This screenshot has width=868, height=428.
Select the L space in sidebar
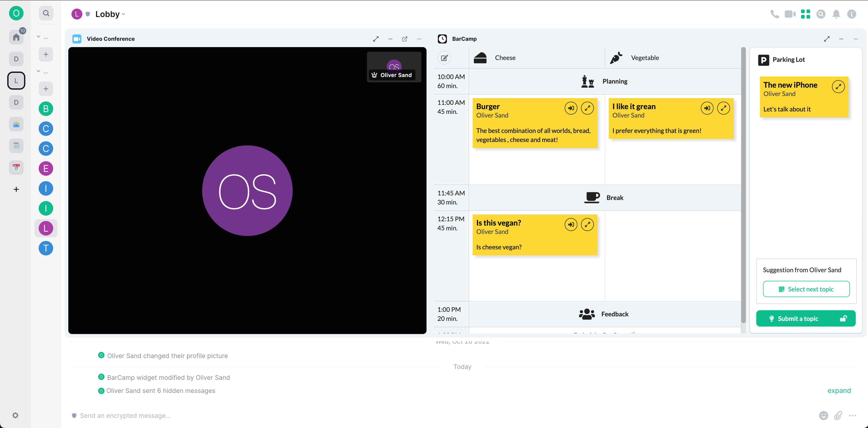pyautogui.click(x=16, y=81)
